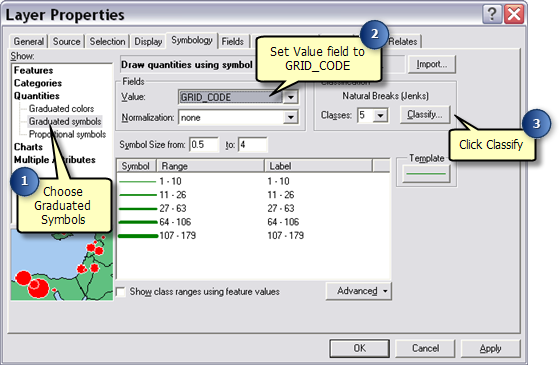
Task: Click the line symbol for 1 - 10
Action: coord(138,182)
